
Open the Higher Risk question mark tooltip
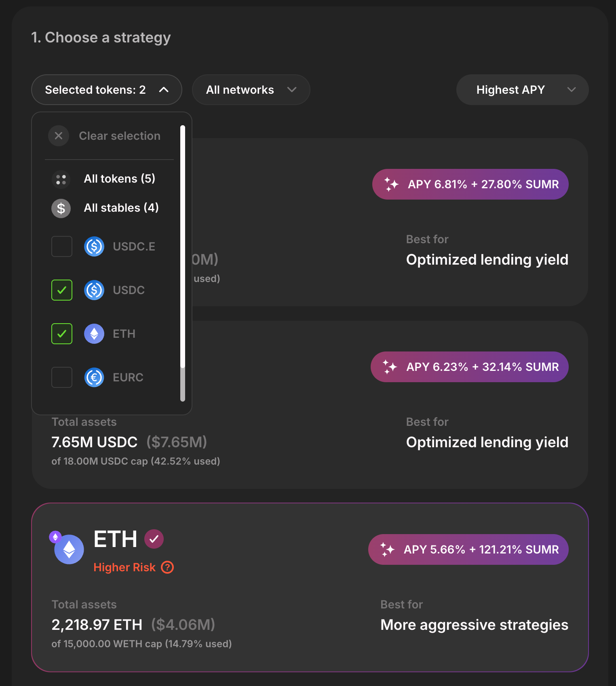coord(167,567)
